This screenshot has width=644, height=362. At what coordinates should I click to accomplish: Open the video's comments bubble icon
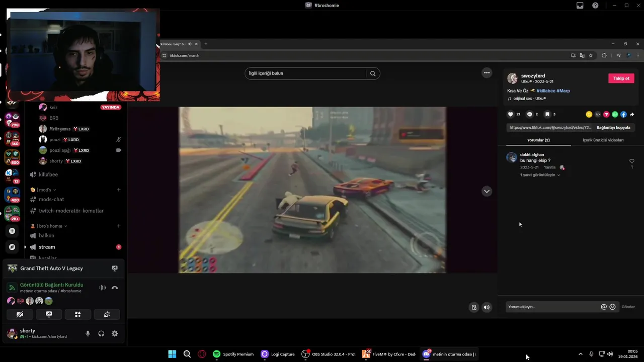(x=529, y=114)
